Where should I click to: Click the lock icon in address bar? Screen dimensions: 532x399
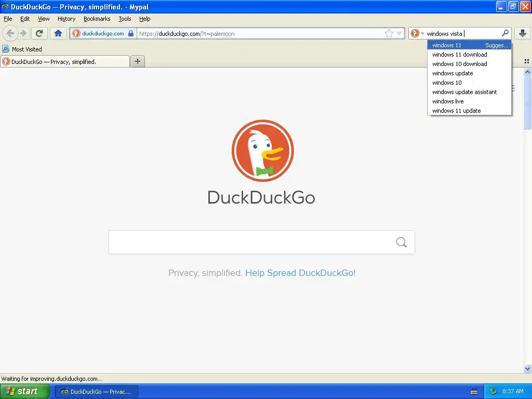point(130,33)
